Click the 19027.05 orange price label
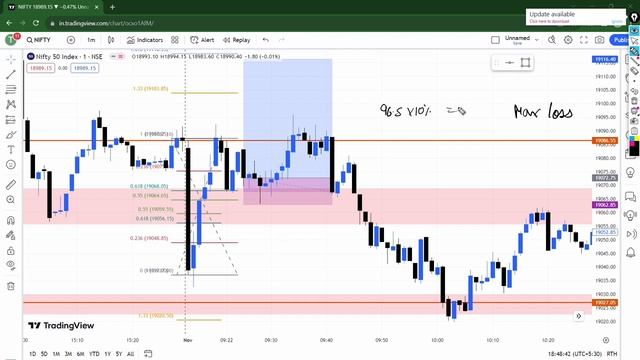This screenshot has height=360, width=640. click(x=605, y=302)
